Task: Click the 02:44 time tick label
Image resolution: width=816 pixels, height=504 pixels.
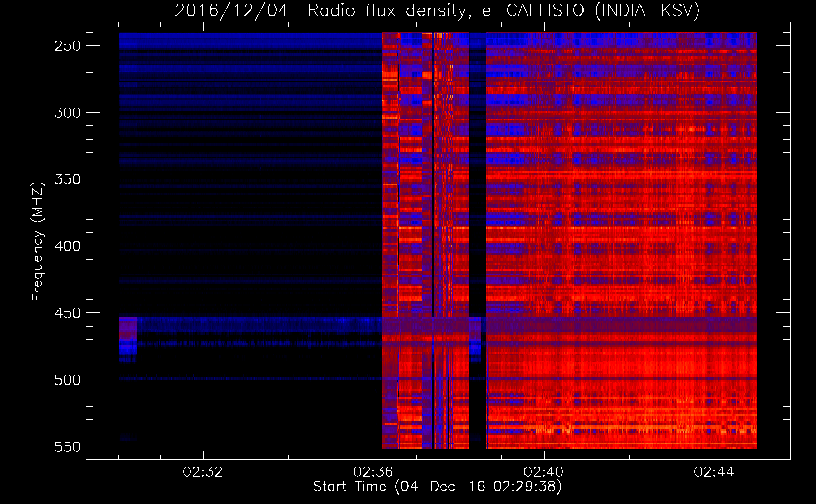Action: point(714,472)
